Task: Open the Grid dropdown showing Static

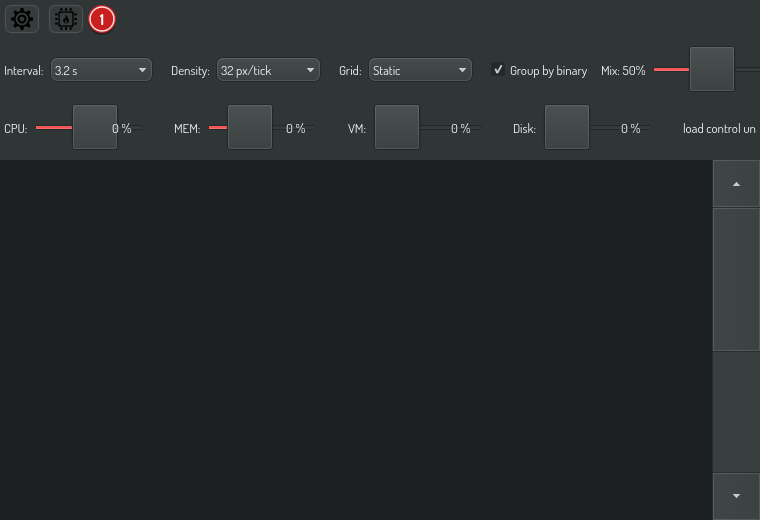Action: click(x=420, y=70)
